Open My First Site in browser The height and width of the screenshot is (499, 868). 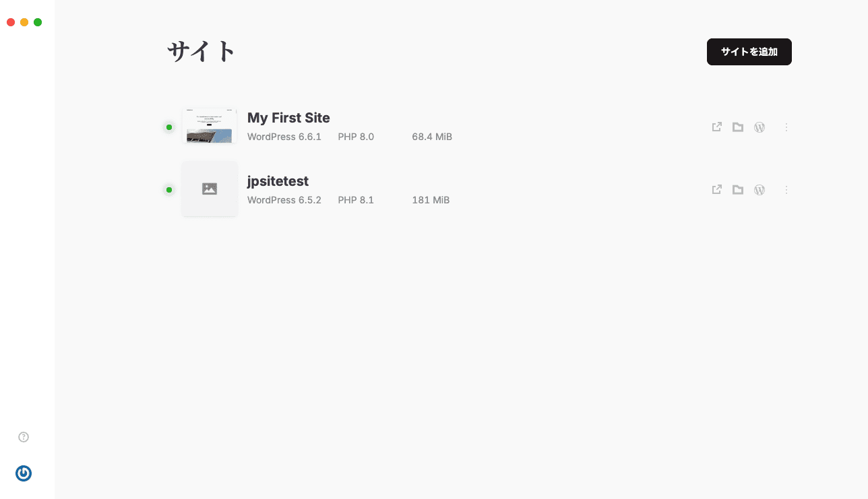717,127
